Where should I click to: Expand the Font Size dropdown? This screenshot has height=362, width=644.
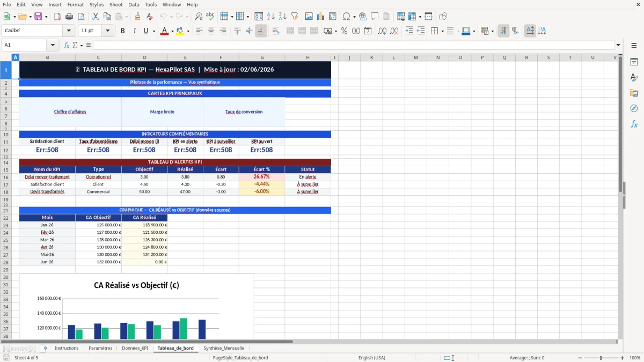point(108,31)
